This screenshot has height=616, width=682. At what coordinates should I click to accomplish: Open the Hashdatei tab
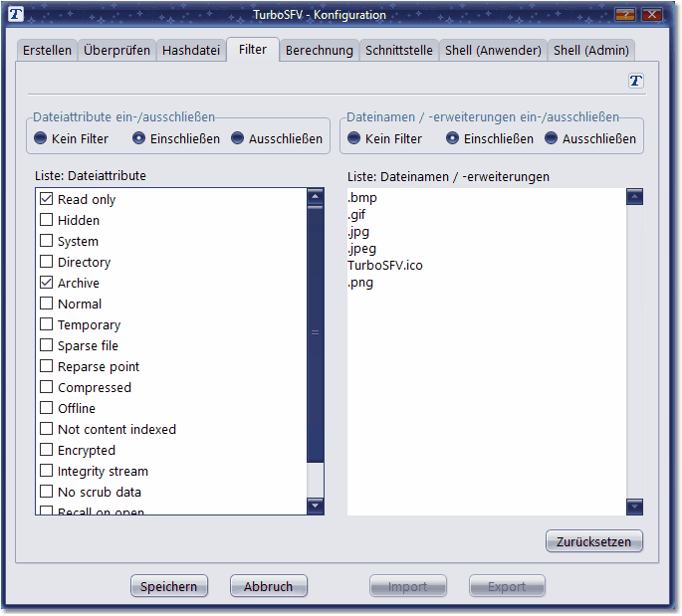pos(191,51)
